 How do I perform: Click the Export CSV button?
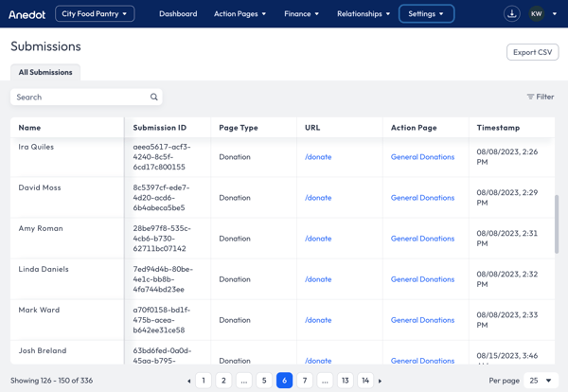(532, 52)
